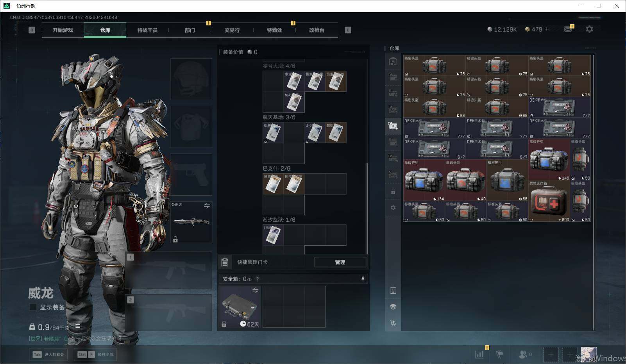Open the list icon beside the 0.9/84 weight
This screenshot has height=364, width=626.
point(77,326)
